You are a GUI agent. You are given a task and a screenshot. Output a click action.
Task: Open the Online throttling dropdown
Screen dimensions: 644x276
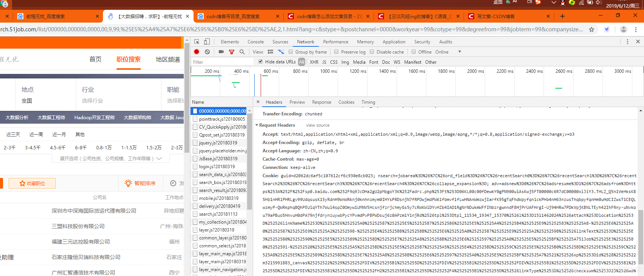pos(448,52)
